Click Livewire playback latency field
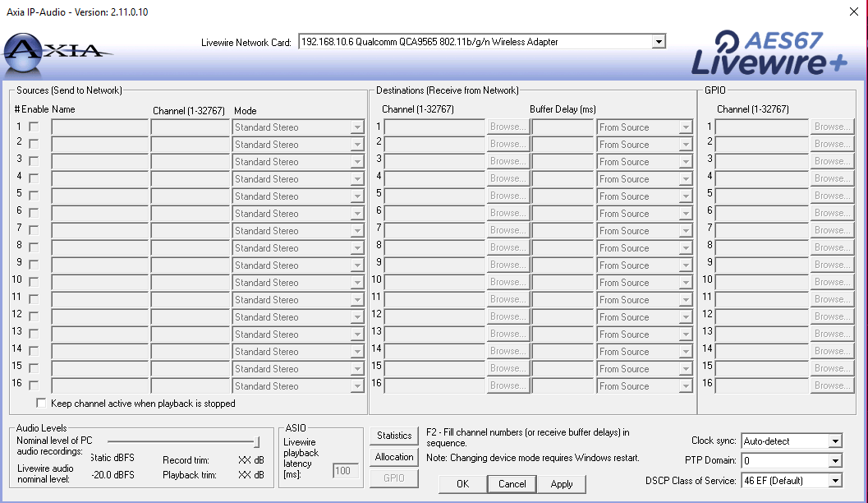868x503 pixels. pyautogui.click(x=346, y=471)
